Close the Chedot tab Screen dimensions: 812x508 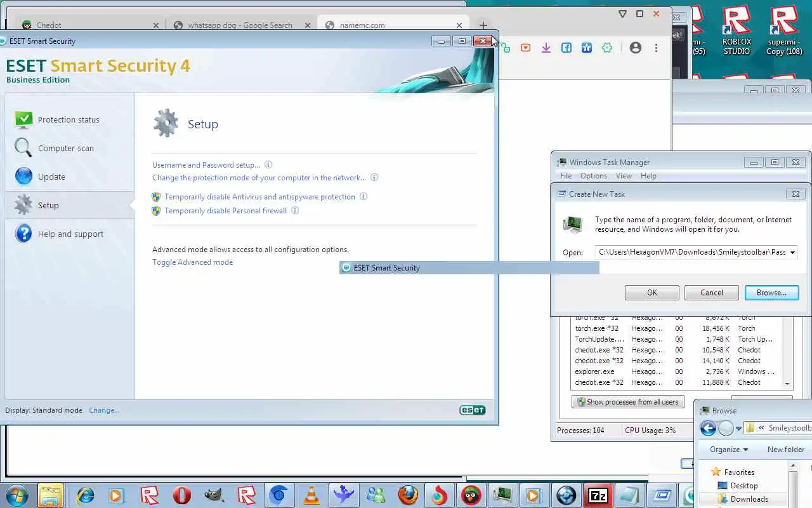[156, 25]
